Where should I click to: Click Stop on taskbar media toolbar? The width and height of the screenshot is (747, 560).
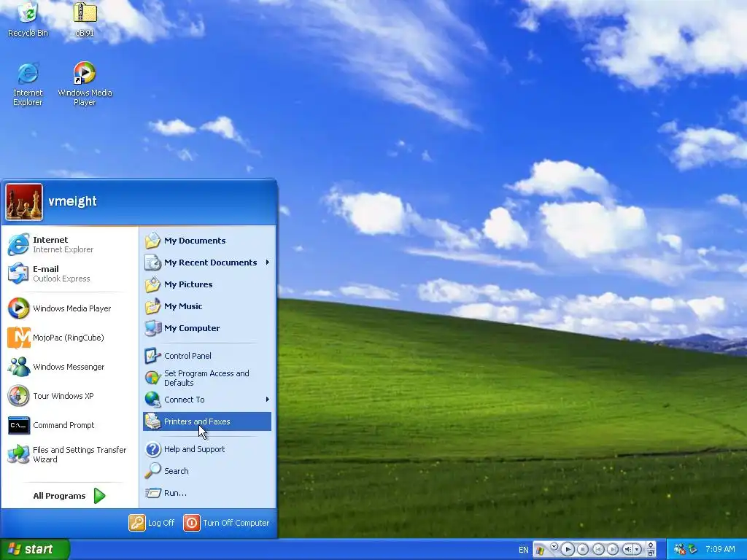[583, 549]
